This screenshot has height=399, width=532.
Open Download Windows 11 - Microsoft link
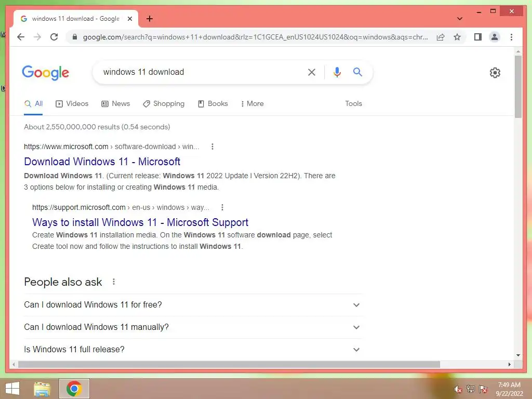(x=102, y=162)
